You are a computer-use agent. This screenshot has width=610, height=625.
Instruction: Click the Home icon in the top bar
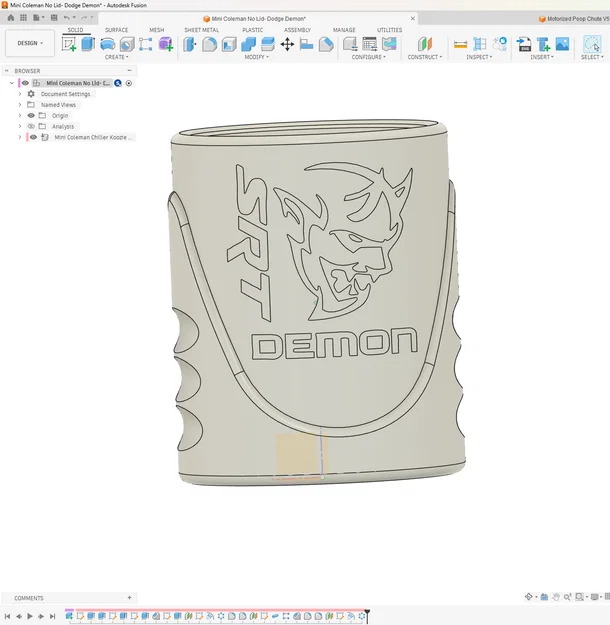[11, 18]
